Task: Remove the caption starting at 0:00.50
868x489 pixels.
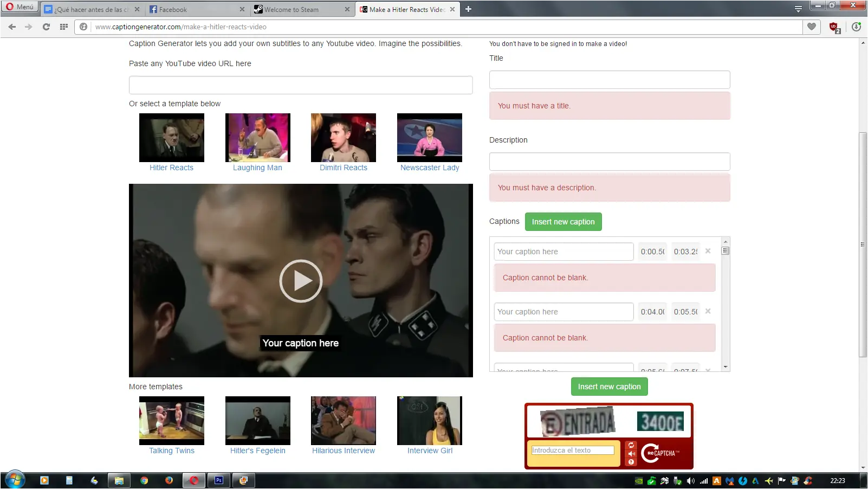Action: (x=708, y=251)
